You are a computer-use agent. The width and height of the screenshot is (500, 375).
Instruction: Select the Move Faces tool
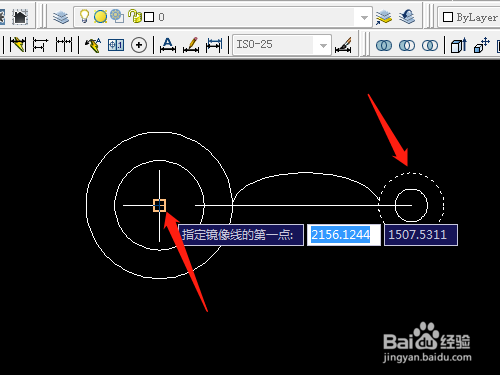point(482,45)
